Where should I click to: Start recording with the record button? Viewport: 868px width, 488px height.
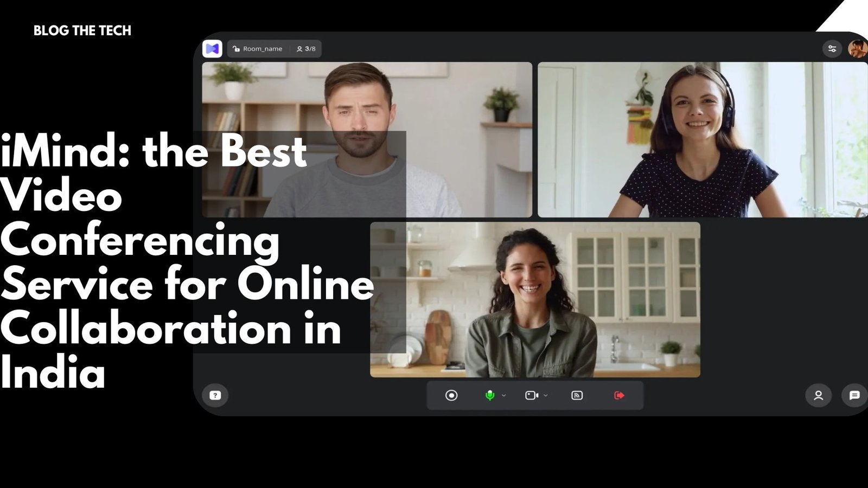(x=451, y=395)
